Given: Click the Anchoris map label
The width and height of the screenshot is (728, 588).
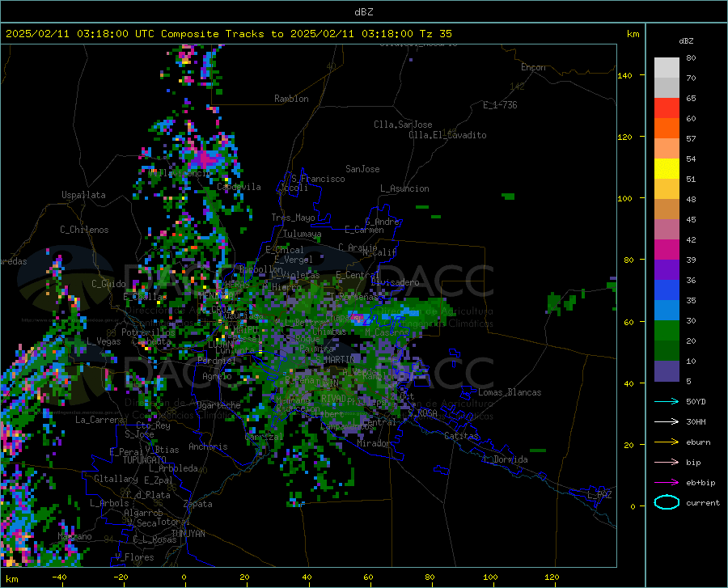Looking at the screenshot, I should [208, 447].
